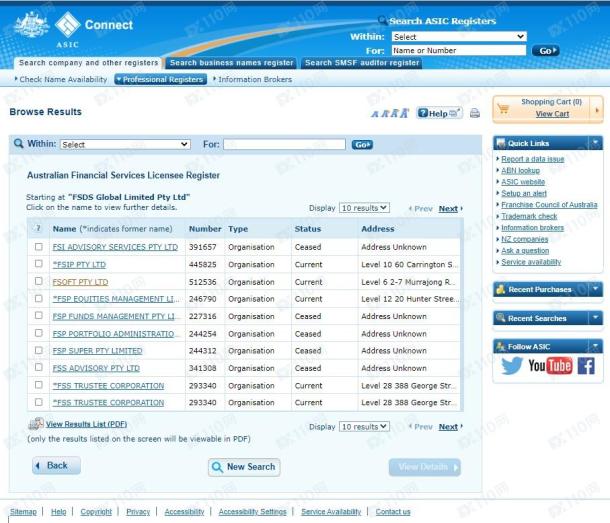The width and height of the screenshot is (610, 523).
Task: Click the shopping cart icon
Action: coord(503,109)
